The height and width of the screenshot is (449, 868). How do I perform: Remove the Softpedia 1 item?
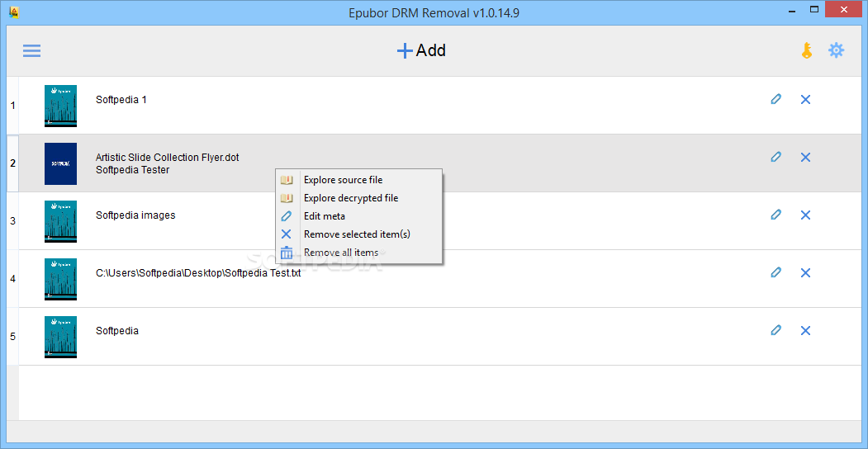(805, 100)
